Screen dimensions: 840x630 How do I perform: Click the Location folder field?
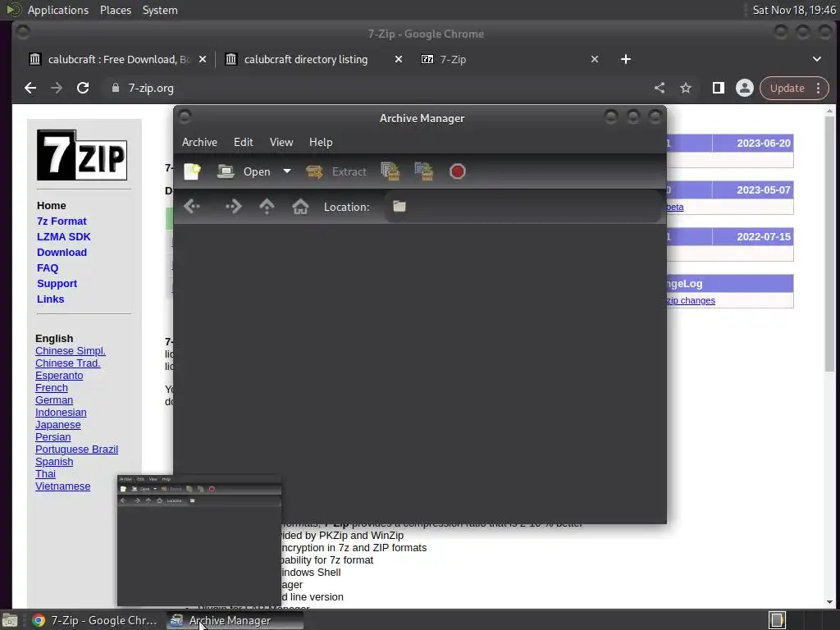(x=523, y=206)
